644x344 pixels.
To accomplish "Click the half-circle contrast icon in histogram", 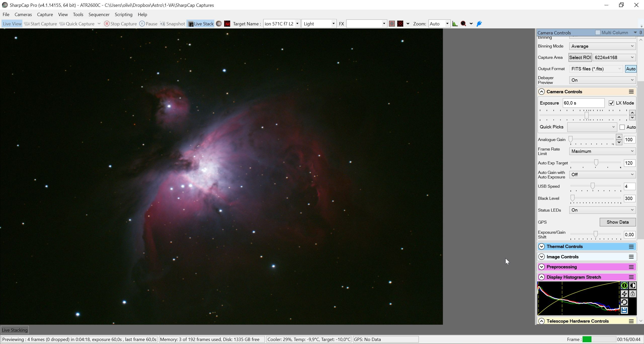I will click(632, 285).
